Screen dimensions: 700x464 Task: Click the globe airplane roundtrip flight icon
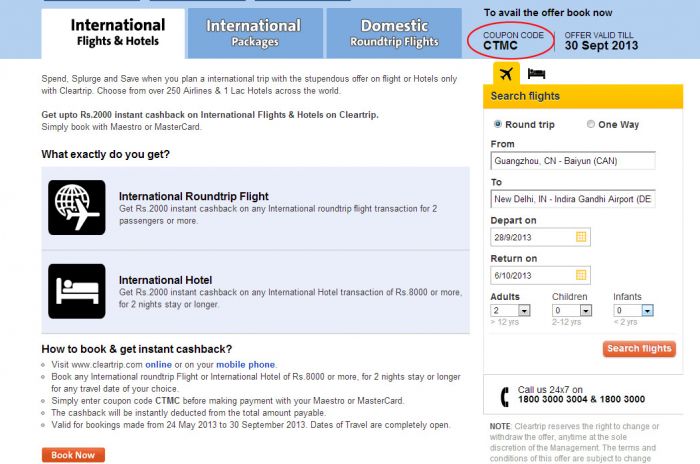pos(77,208)
